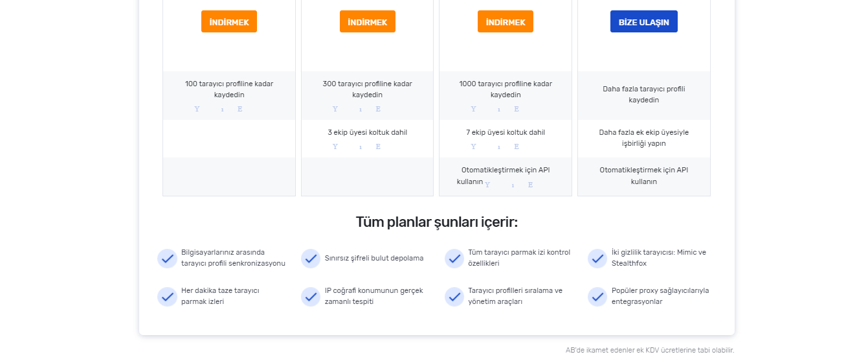Click İNDİRMEK button in the 100-profile plan

[x=229, y=21]
